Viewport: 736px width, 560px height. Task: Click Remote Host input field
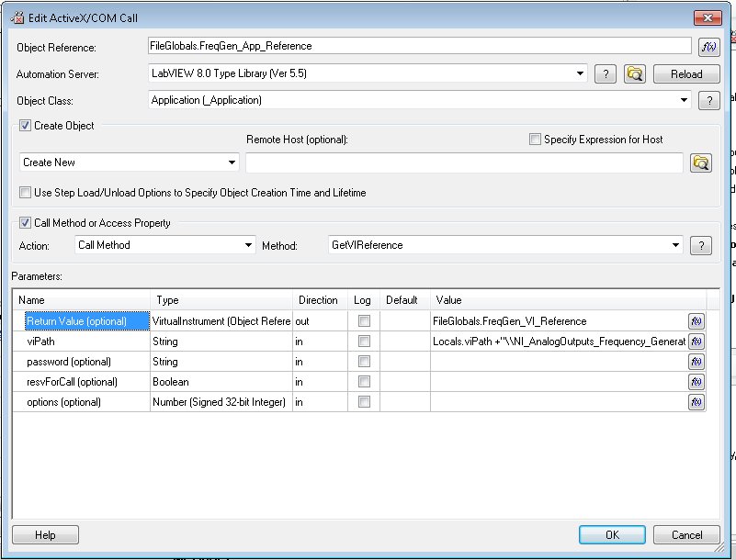[464, 162]
